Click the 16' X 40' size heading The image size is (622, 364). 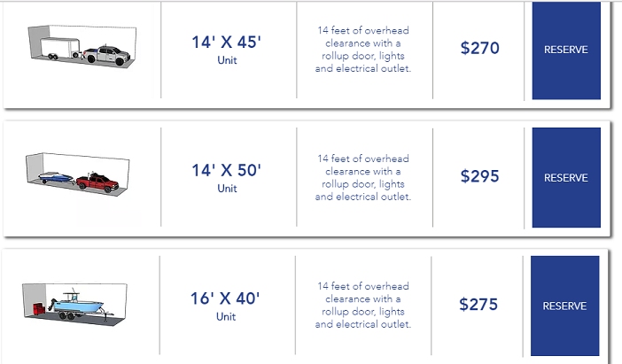(x=227, y=298)
